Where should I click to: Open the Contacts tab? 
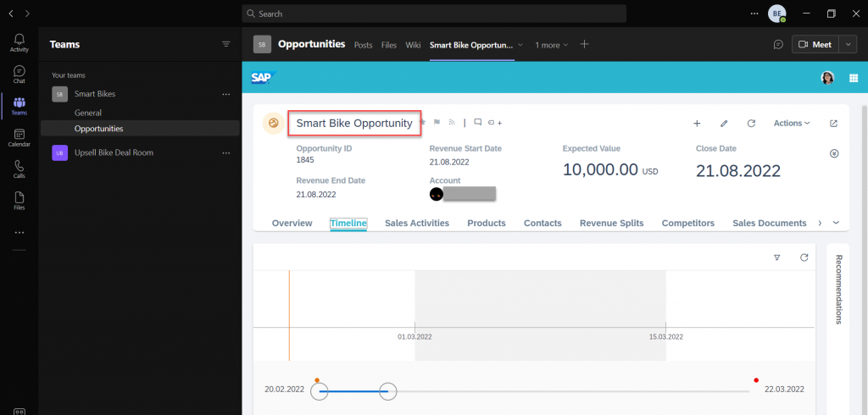coord(542,223)
